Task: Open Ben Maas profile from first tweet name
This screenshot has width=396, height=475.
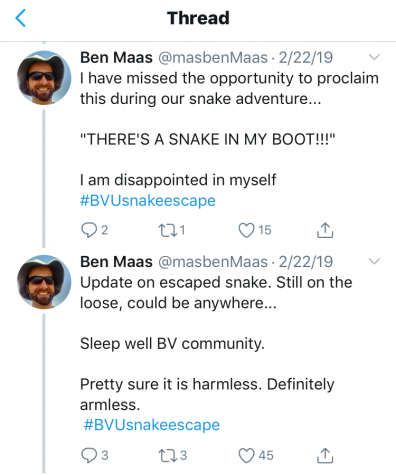Action: click(x=116, y=57)
